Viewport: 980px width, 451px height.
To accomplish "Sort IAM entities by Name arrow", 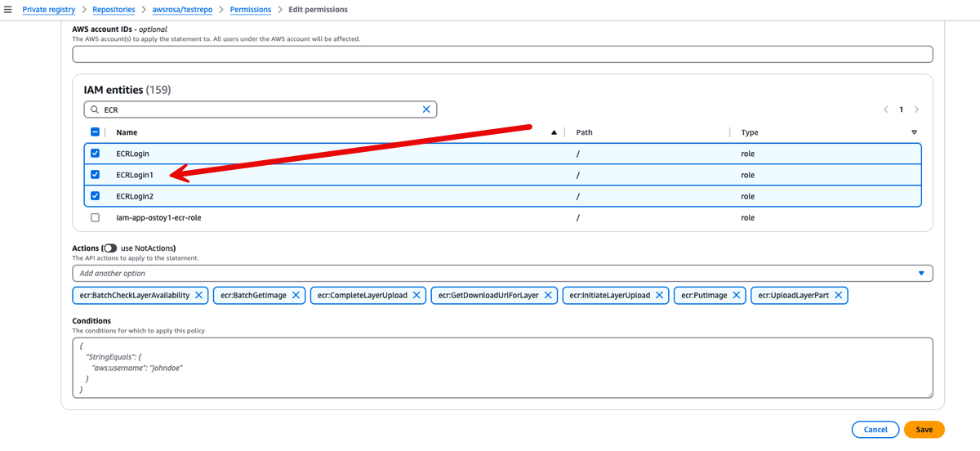I will pos(555,132).
